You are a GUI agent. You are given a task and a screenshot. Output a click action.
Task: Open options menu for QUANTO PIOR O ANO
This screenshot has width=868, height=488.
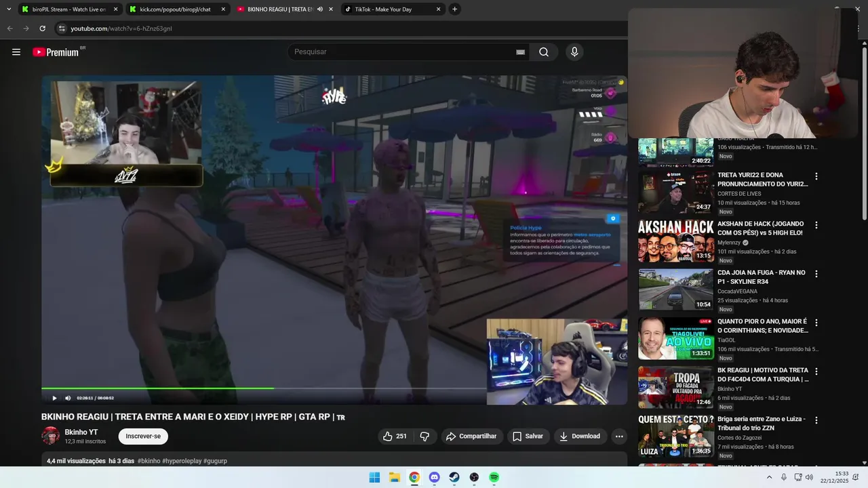click(816, 323)
